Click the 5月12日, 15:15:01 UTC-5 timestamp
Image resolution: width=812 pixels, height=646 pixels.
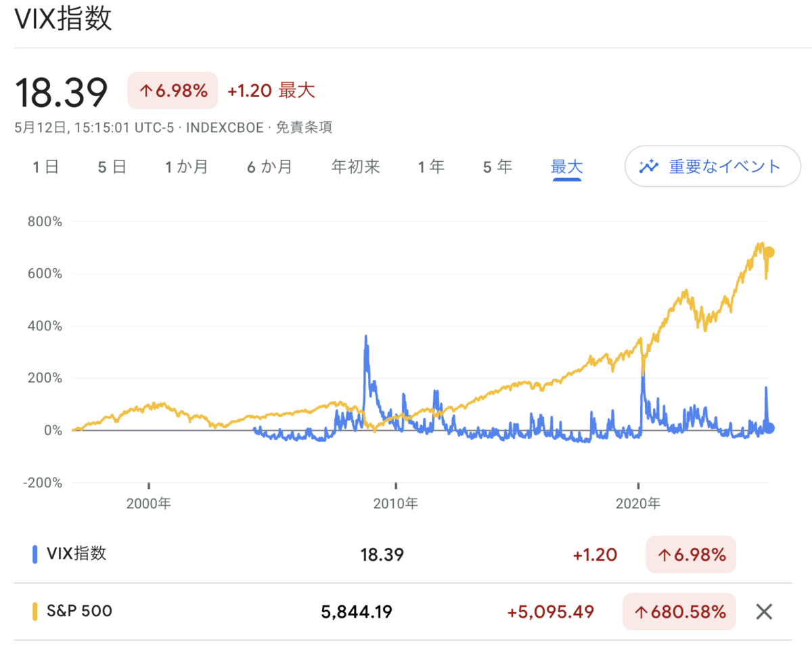click(94, 127)
